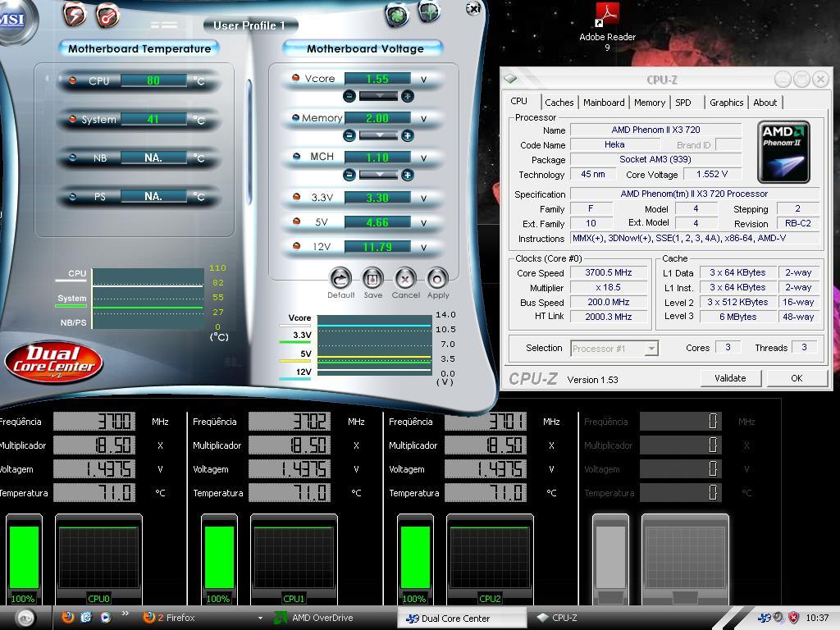This screenshot has height=630, width=840.
Task: Open the Memory voltage adjustment dropdown bar
Action: pyautogui.click(x=378, y=135)
